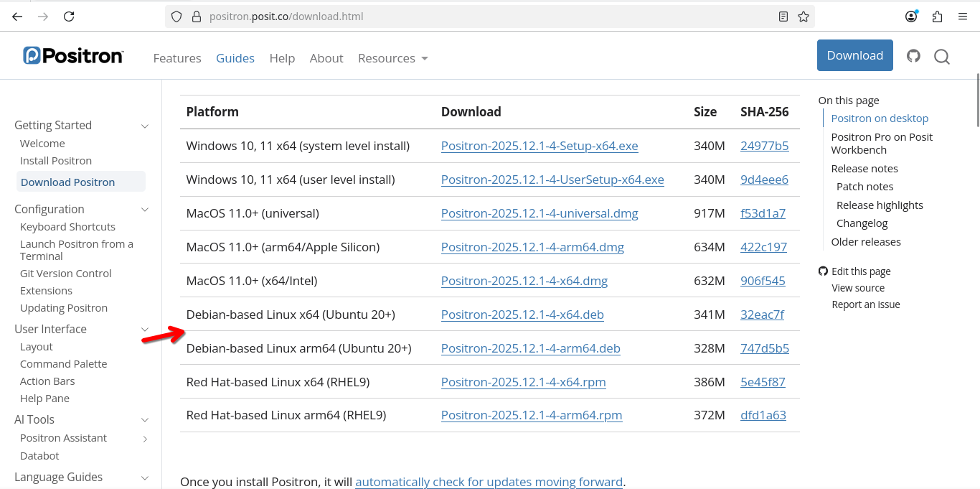Open the Firefox hamburger application menu

(963, 17)
